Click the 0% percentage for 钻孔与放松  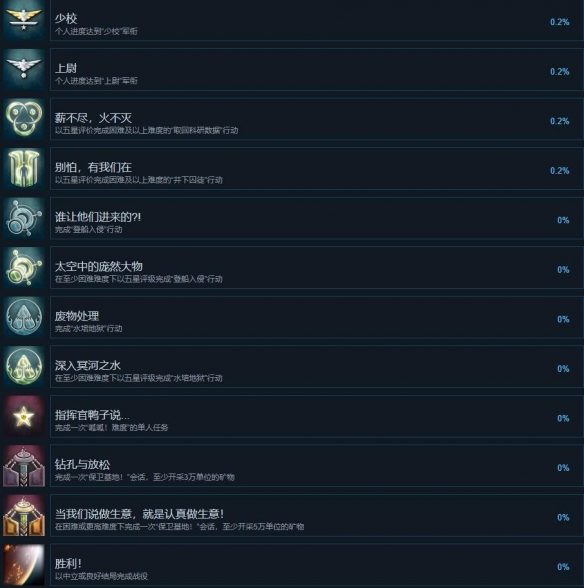[x=563, y=468]
